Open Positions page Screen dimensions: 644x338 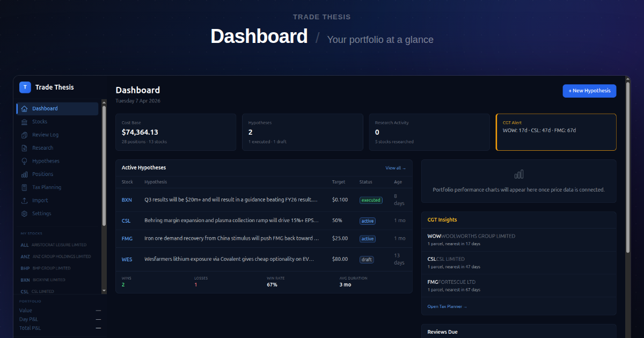tap(57, 174)
